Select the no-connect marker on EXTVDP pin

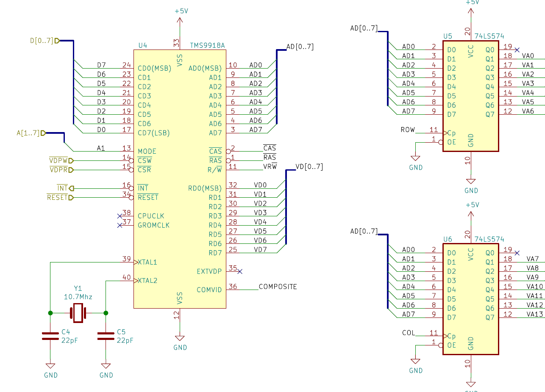pos(240,271)
